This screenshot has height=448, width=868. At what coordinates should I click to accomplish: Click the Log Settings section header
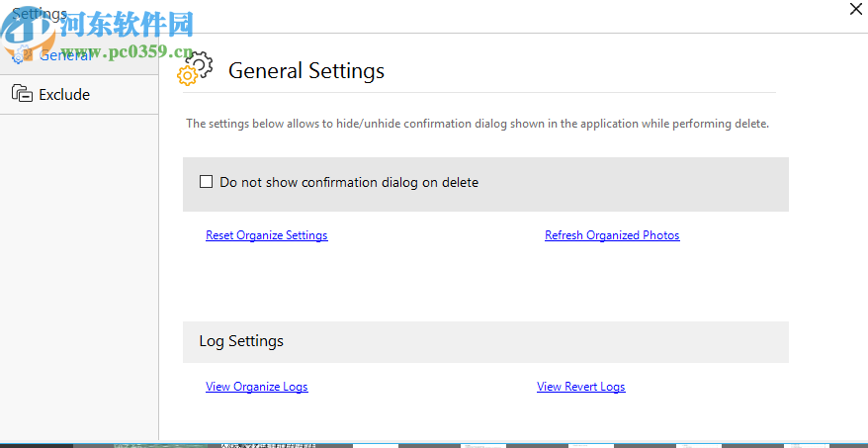tap(241, 341)
